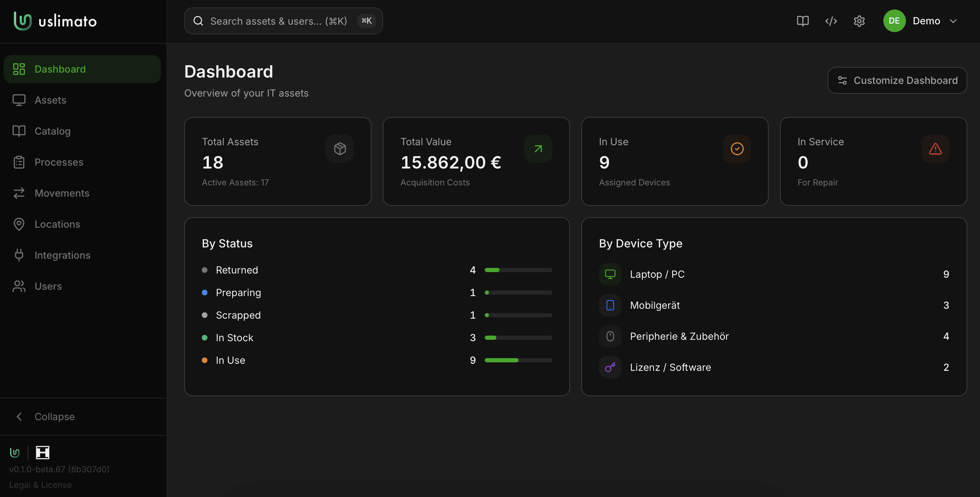Image resolution: width=980 pixels, height=497 pixels.
Task: Click the orange In Use status dot
Action: coord(205,360)
